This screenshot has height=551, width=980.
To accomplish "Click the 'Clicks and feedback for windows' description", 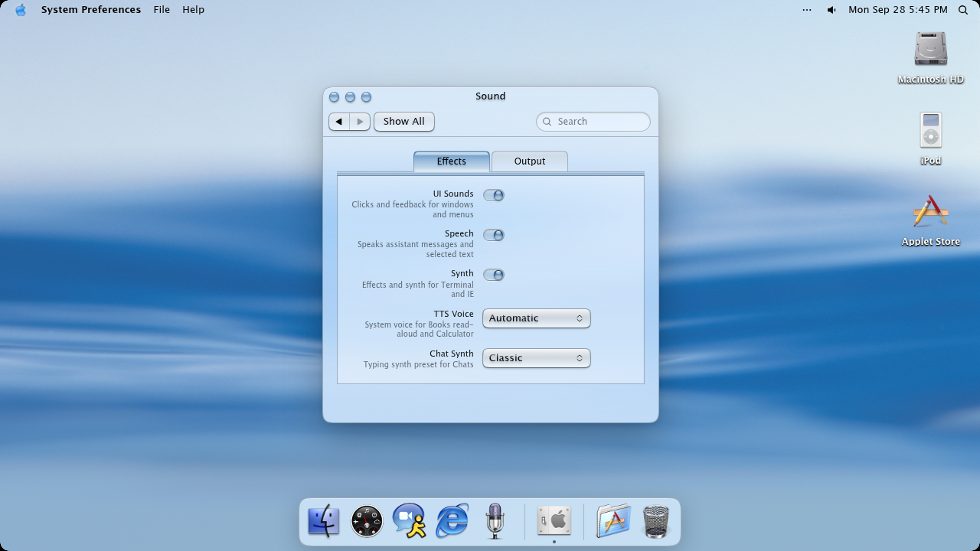I will coord(413,210).
